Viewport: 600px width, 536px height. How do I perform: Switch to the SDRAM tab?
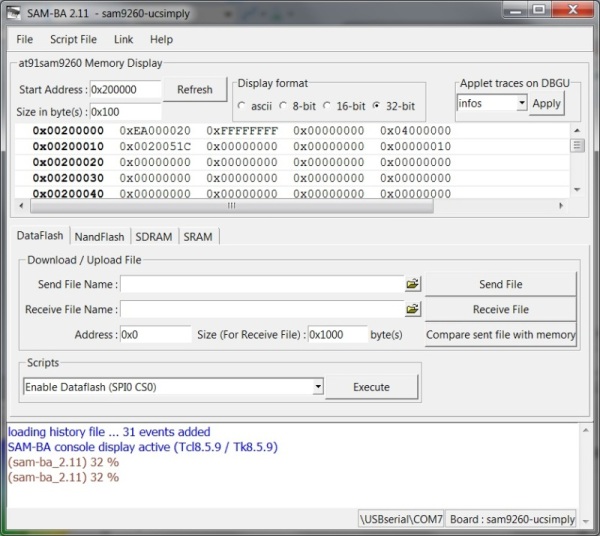[x=153, y=237]
